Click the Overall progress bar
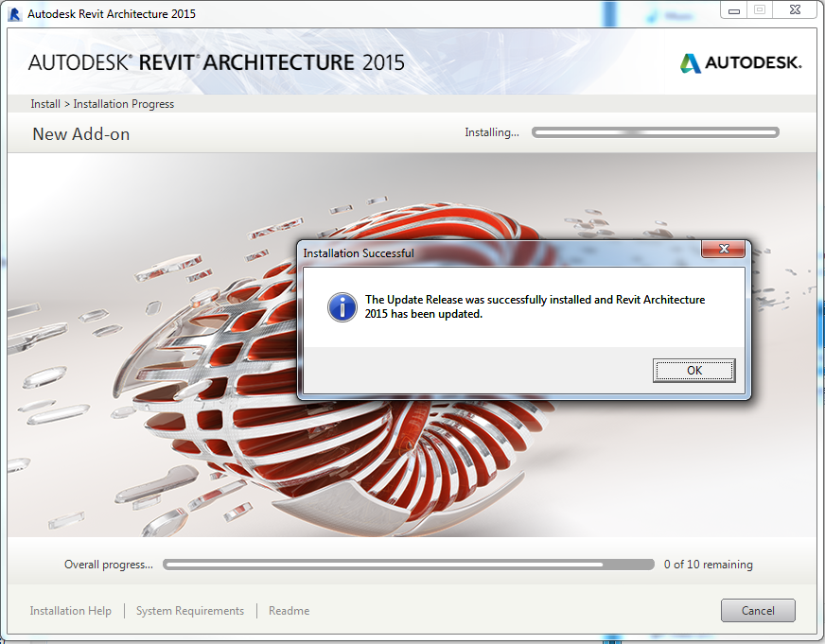 [407, 565]
